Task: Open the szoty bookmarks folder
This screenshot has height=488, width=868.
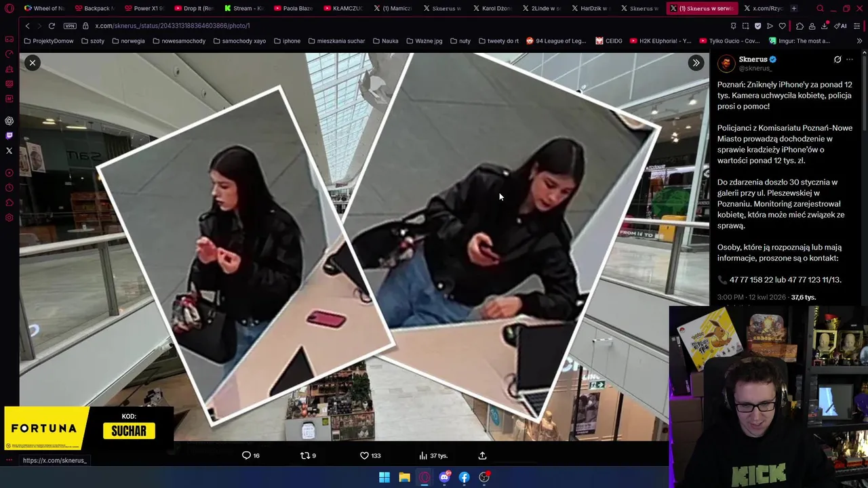Action: 93,41
